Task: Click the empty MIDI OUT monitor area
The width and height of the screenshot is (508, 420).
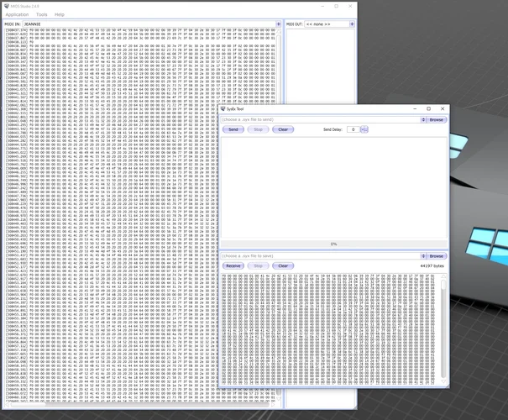Action: 320,65
